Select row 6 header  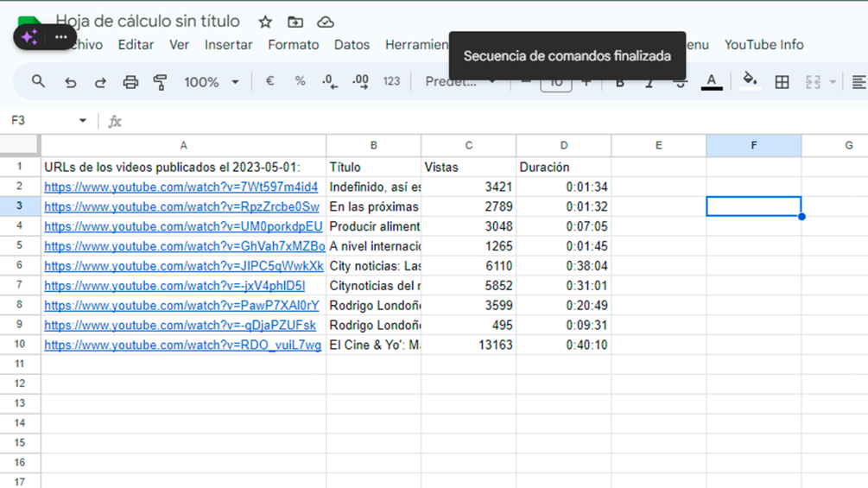point(19,265)
